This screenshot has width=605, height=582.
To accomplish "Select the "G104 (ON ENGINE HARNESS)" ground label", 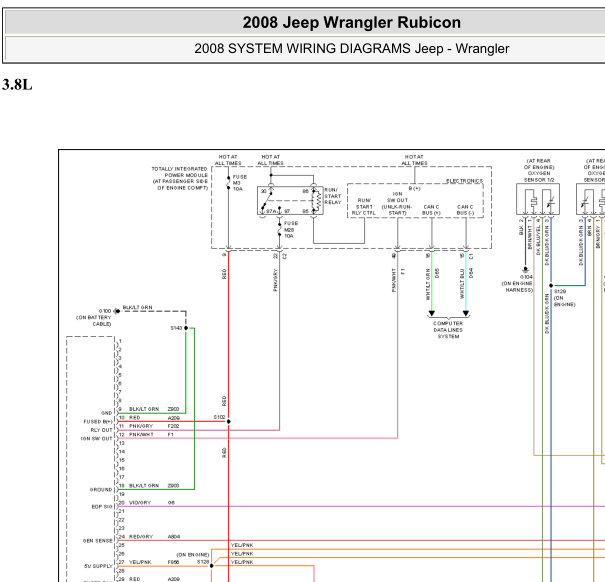I will point(517,283).
